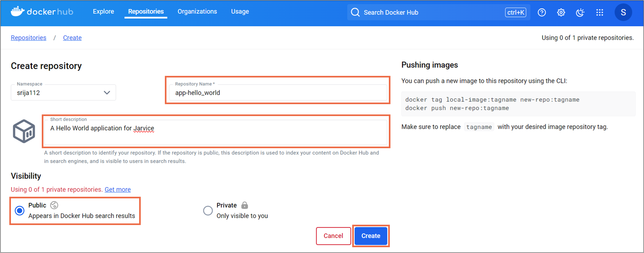This screenshot has width=644, height=253.
Task: Select the Public visibility radio button
Action: click(x=20, y=211)
